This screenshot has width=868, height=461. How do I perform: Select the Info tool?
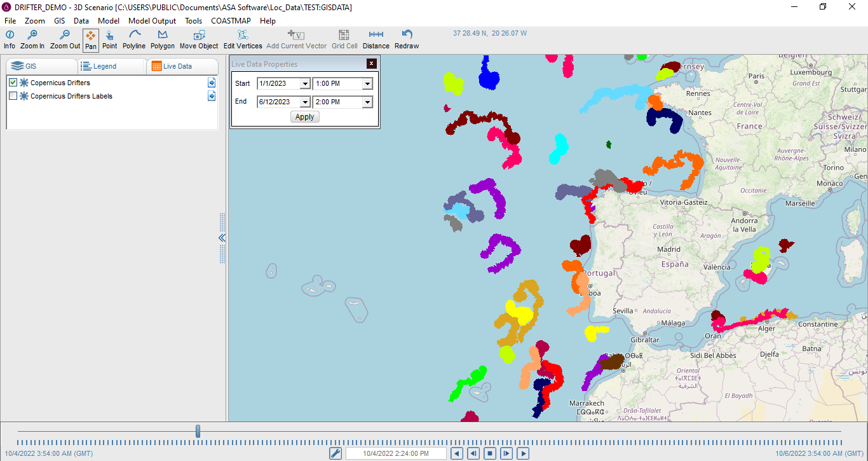(10, 39)
